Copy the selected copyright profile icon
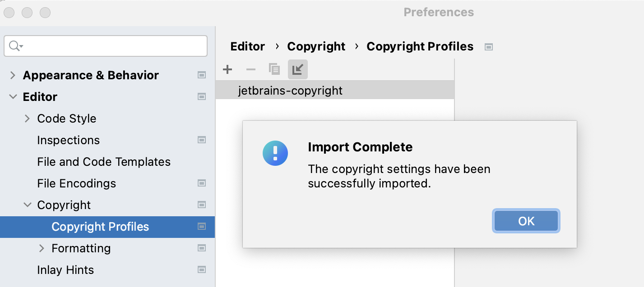644x287 pixels. pos(274,69)
